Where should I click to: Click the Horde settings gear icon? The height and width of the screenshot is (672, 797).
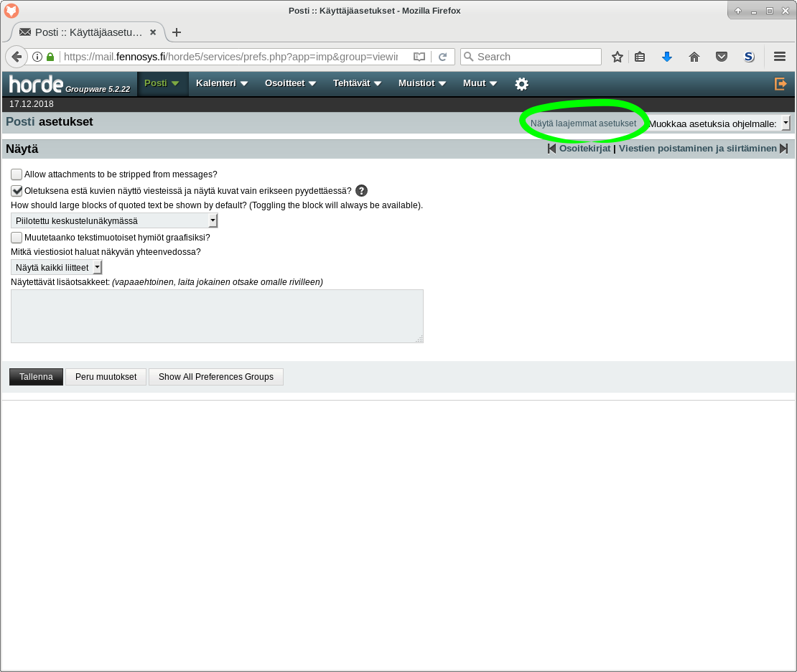point(521,84)
